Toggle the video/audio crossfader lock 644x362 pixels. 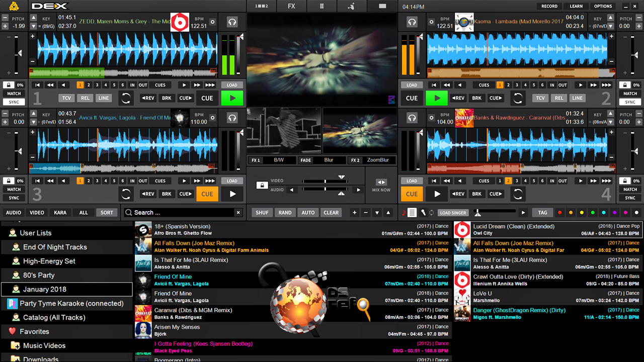click(262, 186)
